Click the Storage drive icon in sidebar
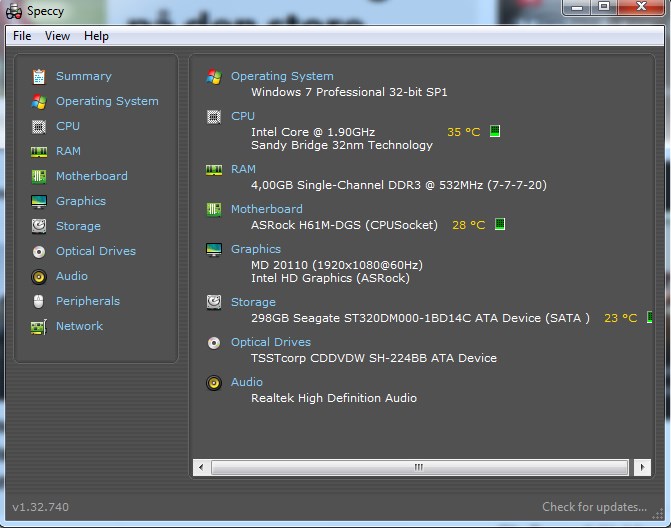This screenshot has width=671, height=528. pyautogui.click(x=39, y=226)
